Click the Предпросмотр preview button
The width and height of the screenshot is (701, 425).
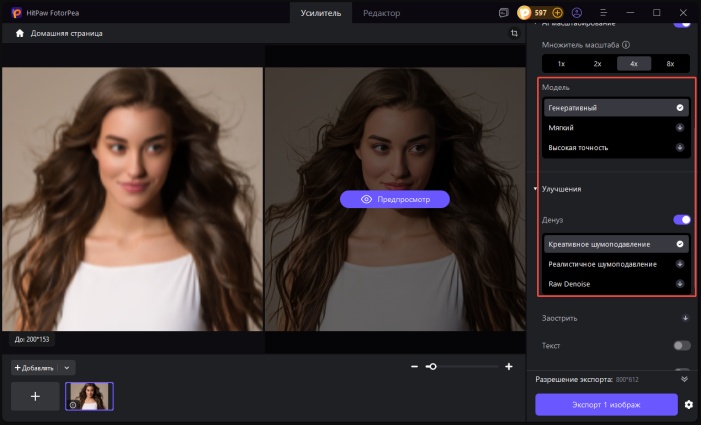[394, 199]
